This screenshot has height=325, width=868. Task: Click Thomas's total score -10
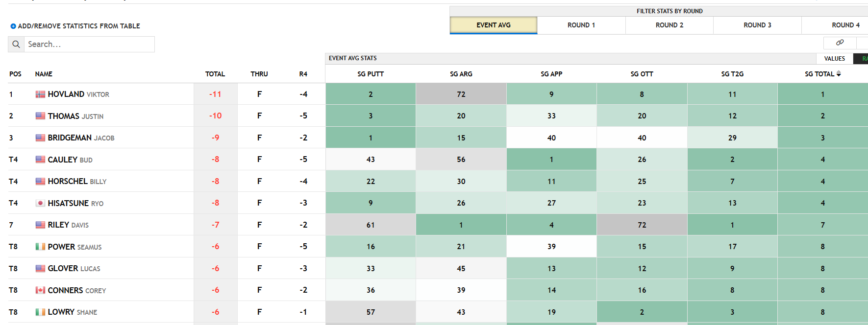coord(215,116)
